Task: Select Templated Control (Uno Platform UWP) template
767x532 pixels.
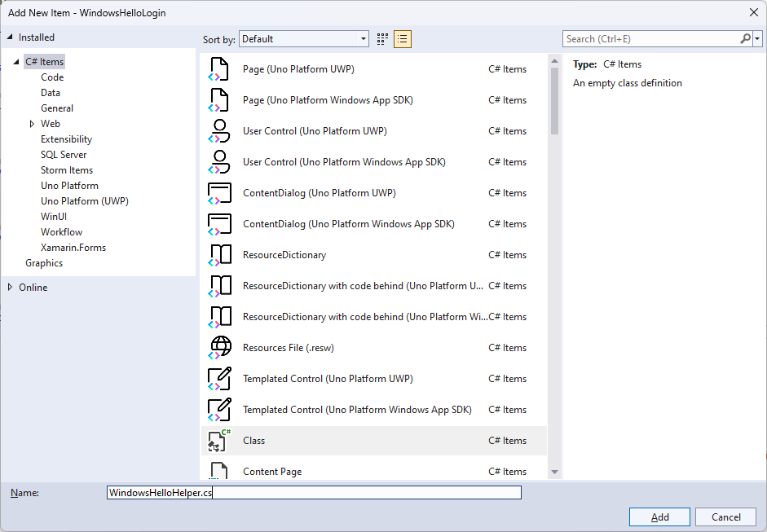Action: [328, 379]
